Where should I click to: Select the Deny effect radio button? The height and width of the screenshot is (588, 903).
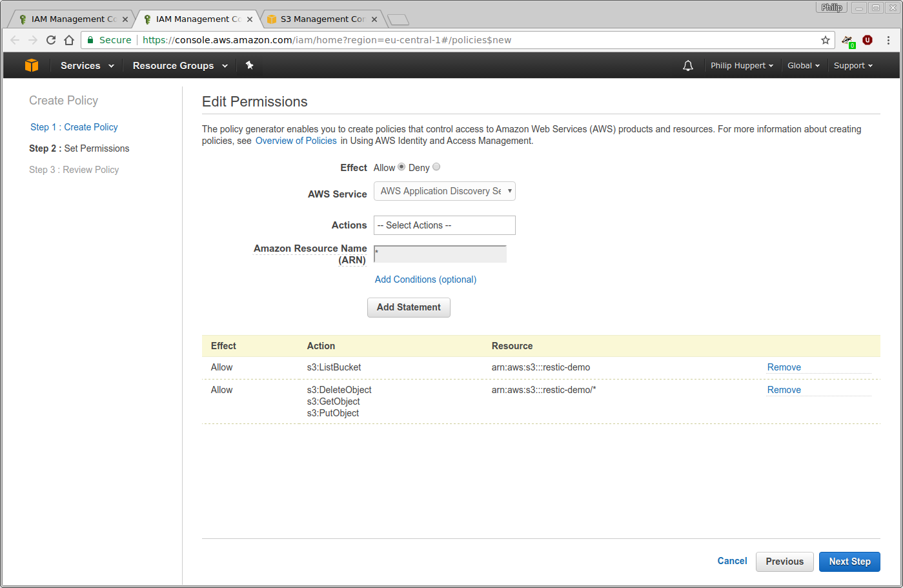click(436, 167)
